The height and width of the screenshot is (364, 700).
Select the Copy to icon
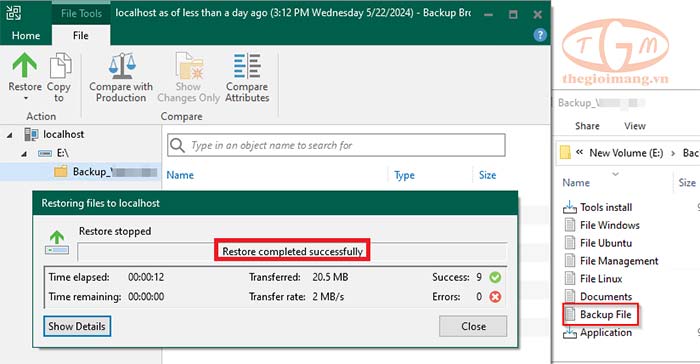click(60, 66)
